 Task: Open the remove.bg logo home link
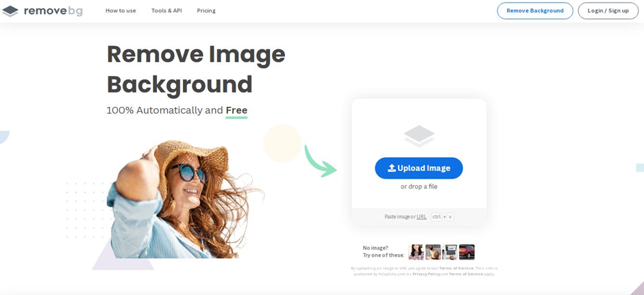click(x=42, y=11)
